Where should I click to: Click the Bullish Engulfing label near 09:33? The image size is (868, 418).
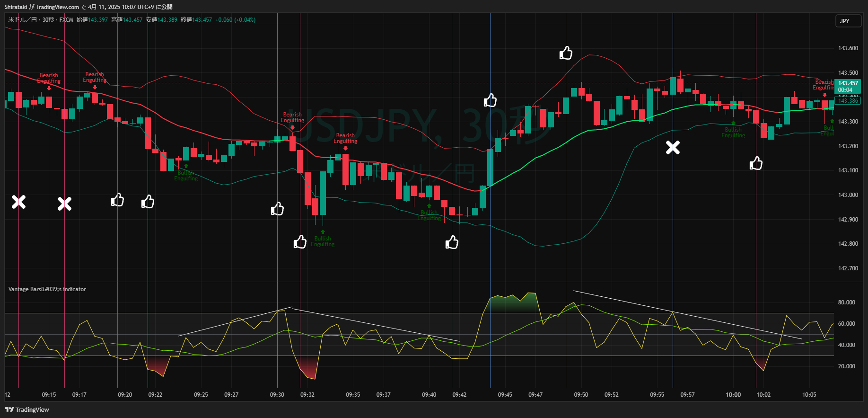[323, 241]
